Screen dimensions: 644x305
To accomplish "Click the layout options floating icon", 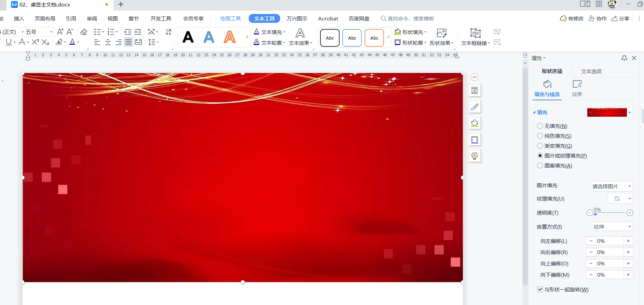I will 475,90.
